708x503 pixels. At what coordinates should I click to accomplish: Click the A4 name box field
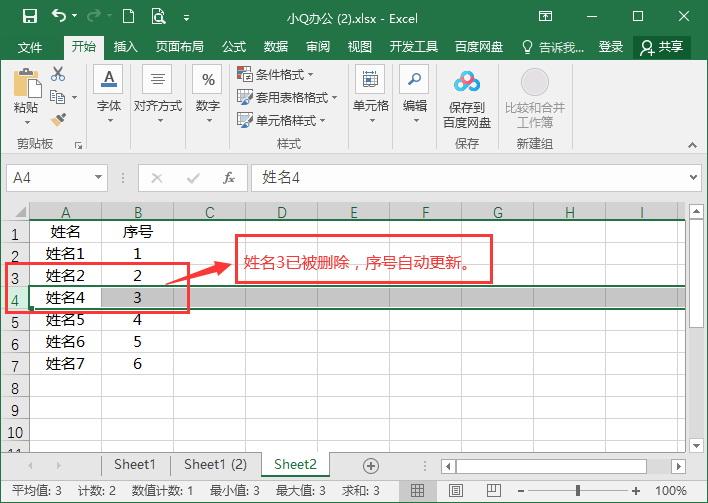click(49, 178)
